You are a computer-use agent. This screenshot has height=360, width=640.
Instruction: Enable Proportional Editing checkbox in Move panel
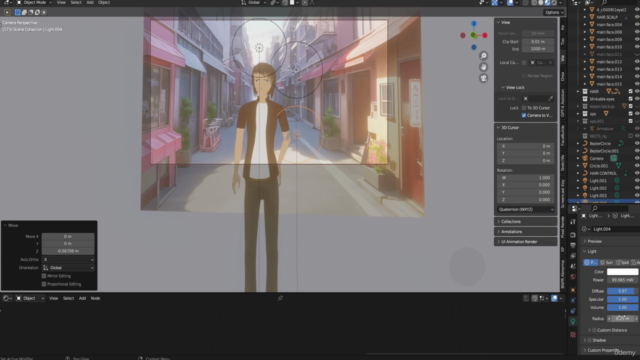click(x=44, y=284)
